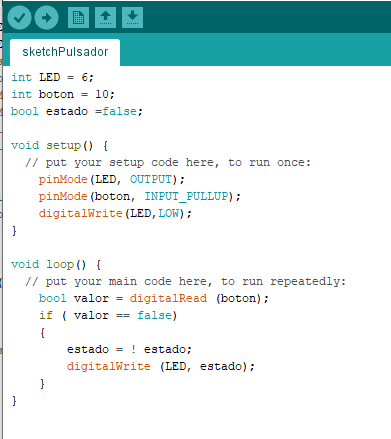
Task: Click 'digitalWrite(LED,LOW);' line
Action: pos(115,213)
